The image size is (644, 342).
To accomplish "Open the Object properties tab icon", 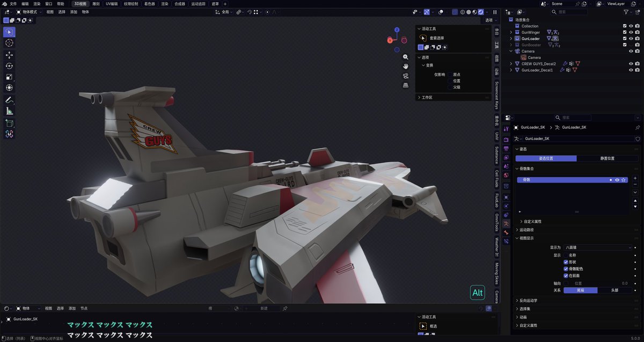I will point(506,197).
